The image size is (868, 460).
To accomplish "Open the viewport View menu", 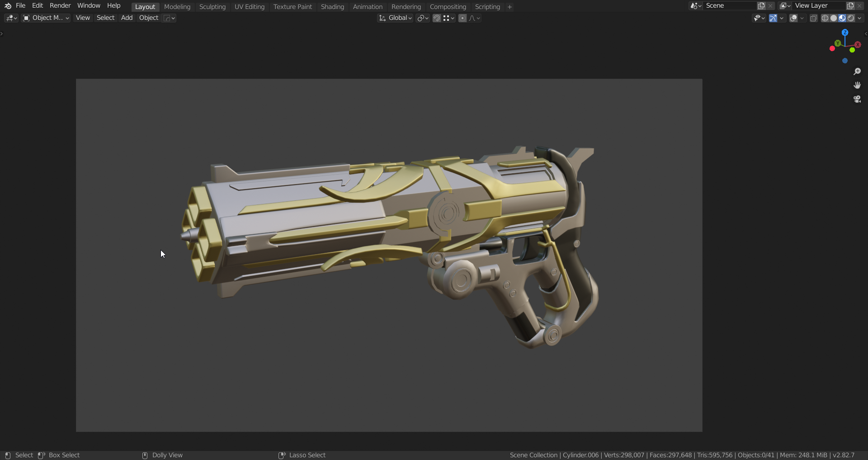I will (x=83, y=18).
